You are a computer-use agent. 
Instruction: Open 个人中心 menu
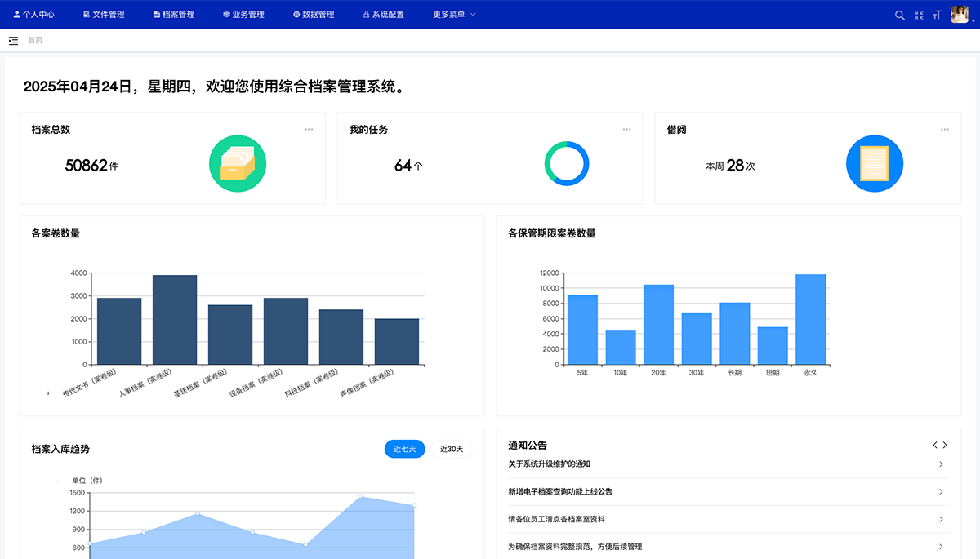(34, 15)
